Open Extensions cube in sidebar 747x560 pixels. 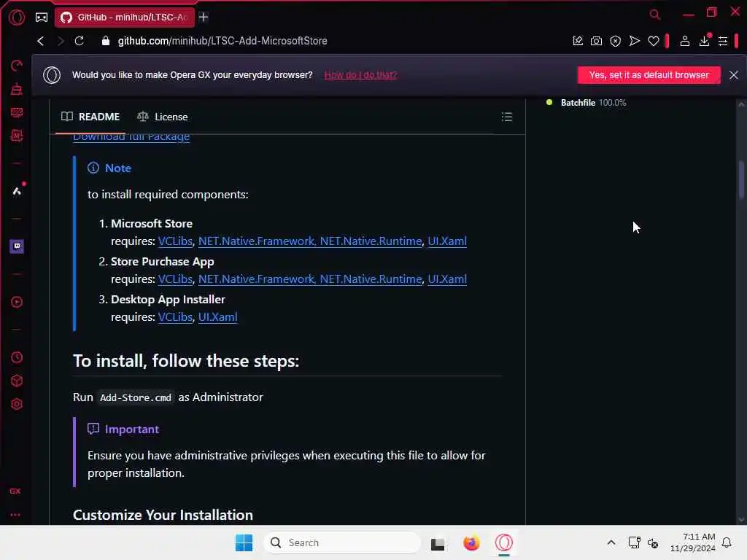coord(17,381)
